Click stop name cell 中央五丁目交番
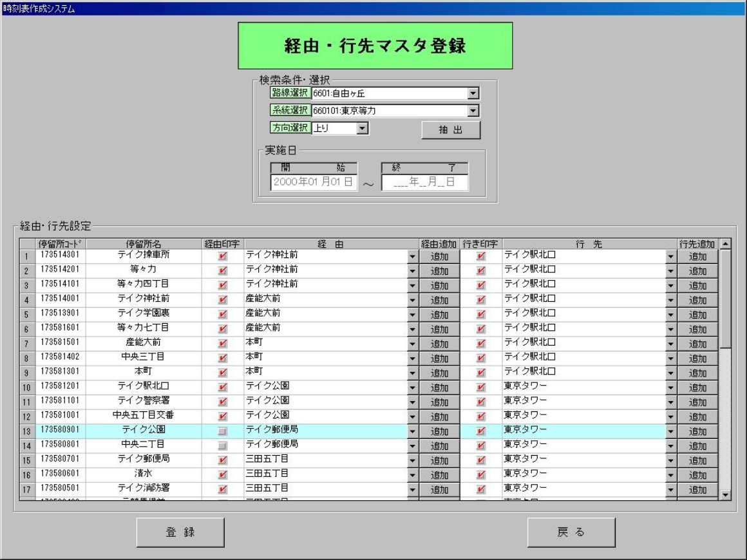Image resolution: width=747 pixels, height=560 pixels. point(144,415)
